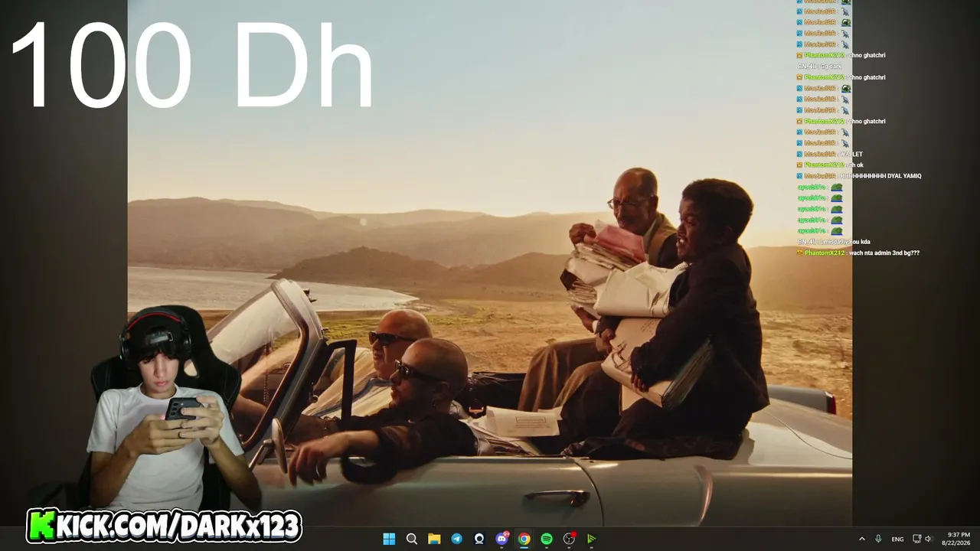Screen dimensions: 980x551
Task: Open taskbar Search
Action: [x=411, y=539]
